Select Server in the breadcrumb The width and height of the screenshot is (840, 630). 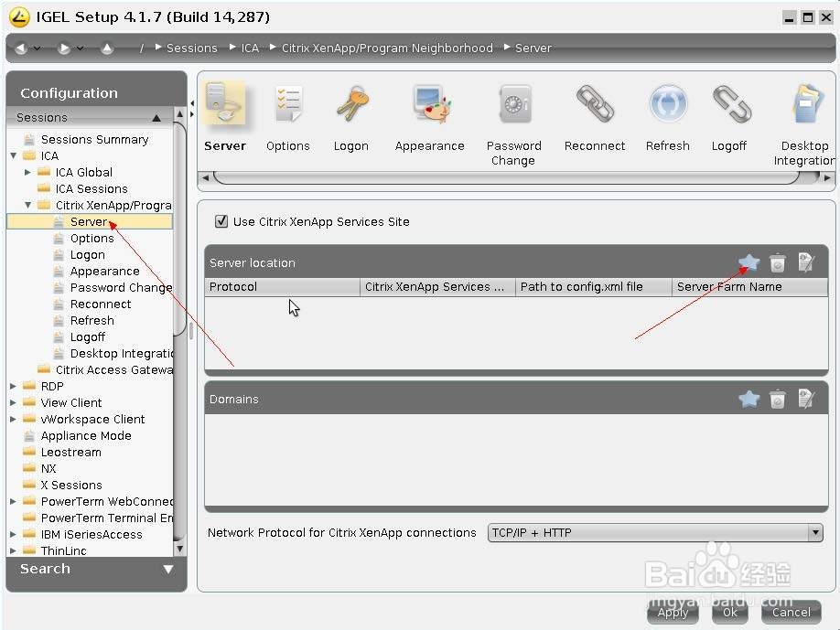[x=533, y=48]
